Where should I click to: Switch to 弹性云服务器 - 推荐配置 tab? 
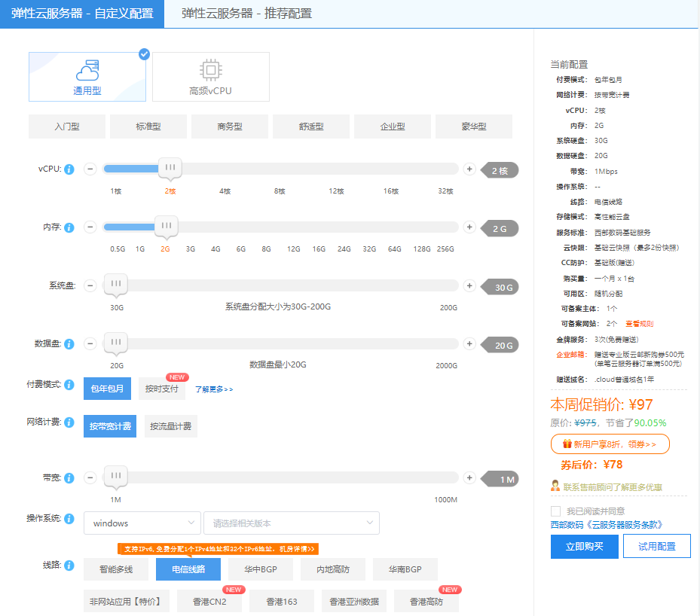[x=246, y=14]
